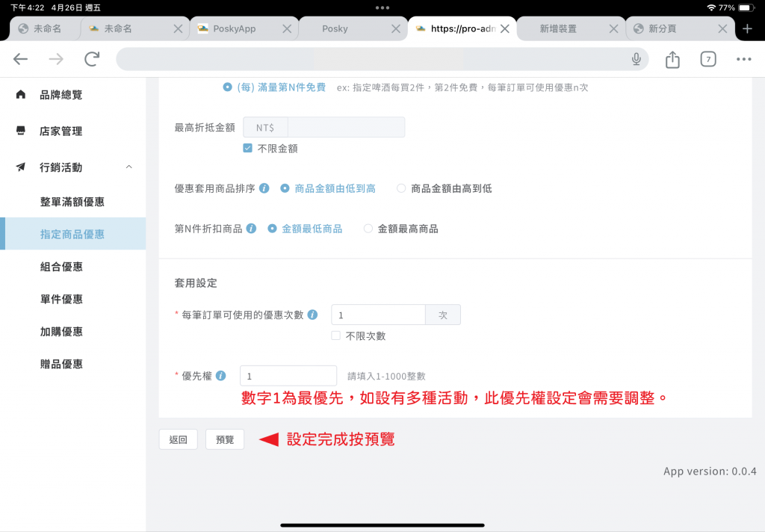The width and height of the screenshot is (765, 532).
Task: Tap the microphone icon in address bar
Action: (637, 59)
